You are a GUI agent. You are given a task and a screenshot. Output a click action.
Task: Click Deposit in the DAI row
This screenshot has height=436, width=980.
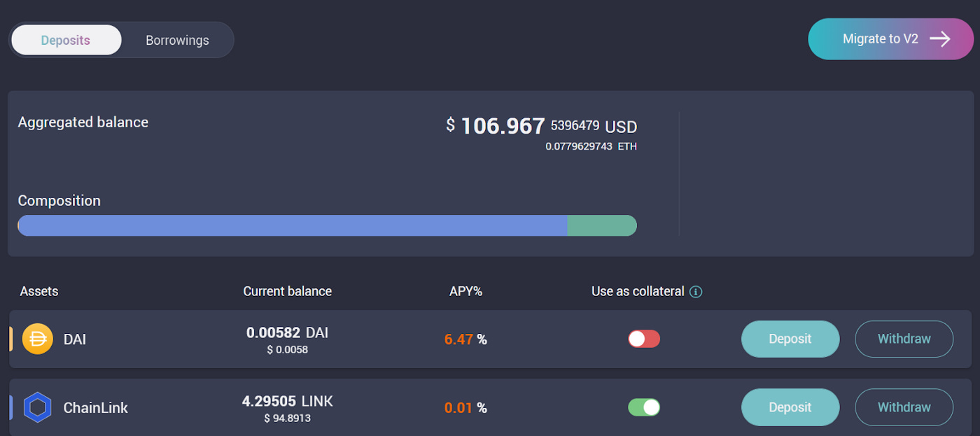790,339
